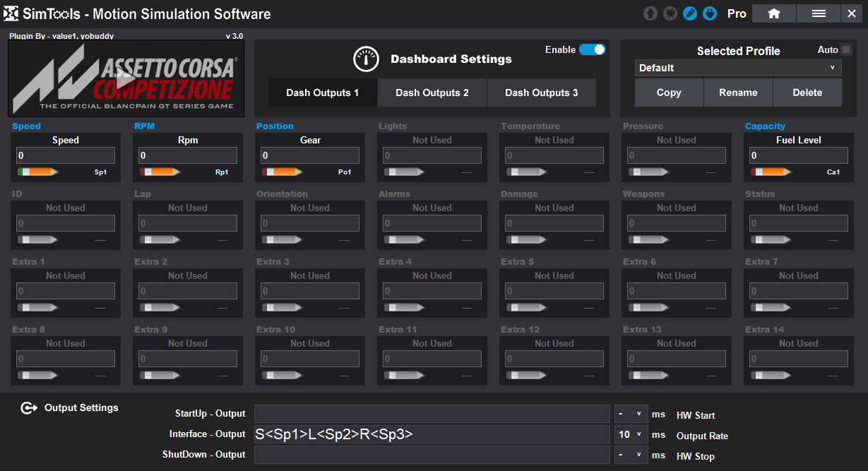Click the Interface - Output text field
The image size is (868, 471).
pos(432,435)
